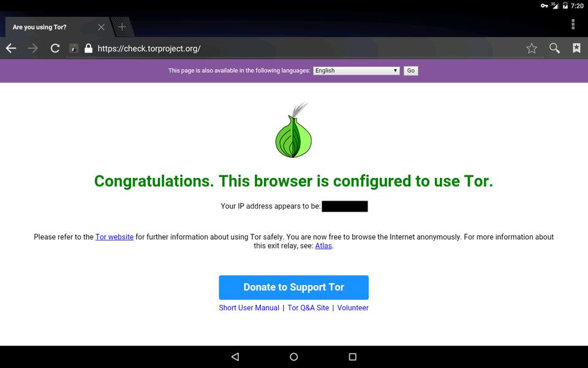Open a new tab with the plus button
This screenshot has height=368, width=588.
[x=122, y=26]
